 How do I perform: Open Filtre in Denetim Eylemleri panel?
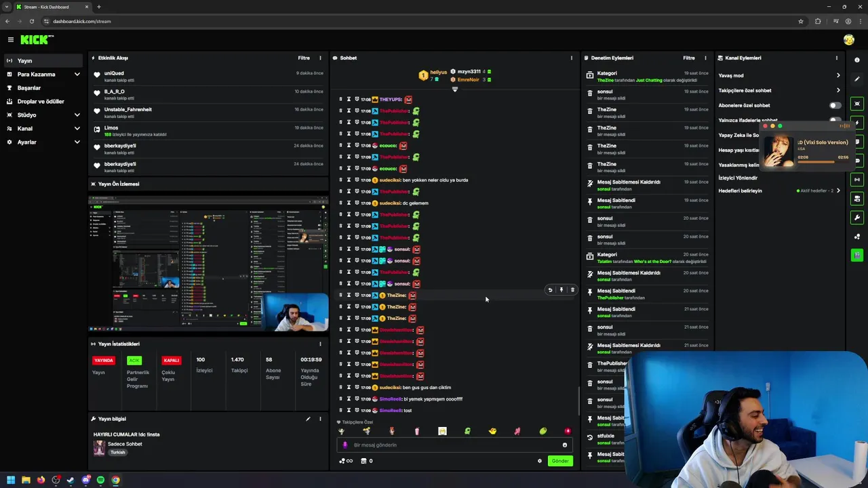coord(689,58)
